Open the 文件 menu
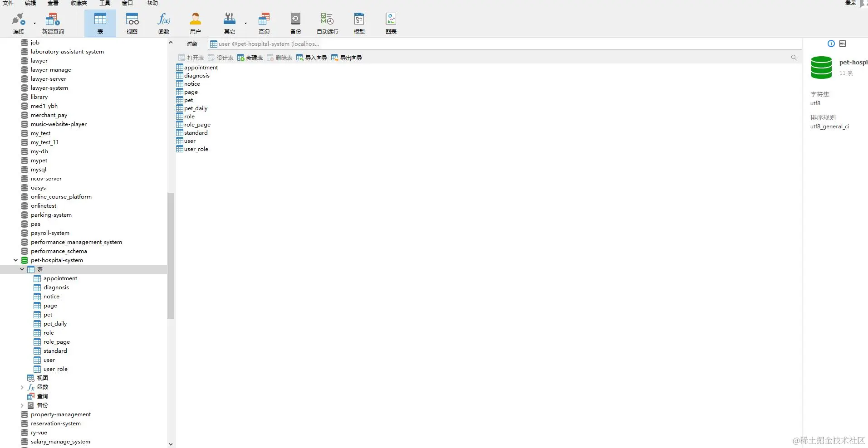 click(8, 3)
